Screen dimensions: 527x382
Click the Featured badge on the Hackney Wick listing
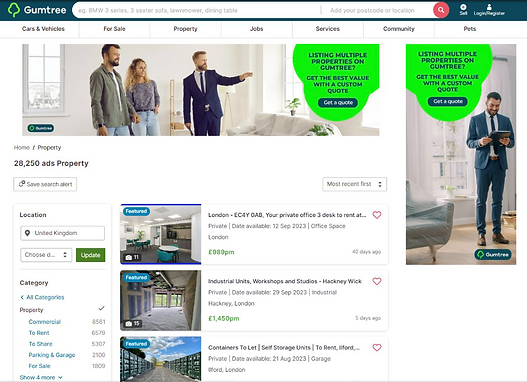tap(136, 277)
